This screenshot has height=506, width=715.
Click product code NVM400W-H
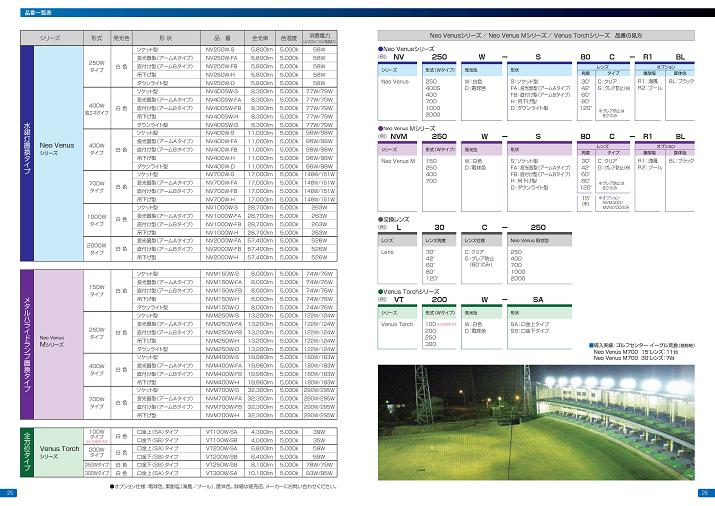(x=222, y=382)
